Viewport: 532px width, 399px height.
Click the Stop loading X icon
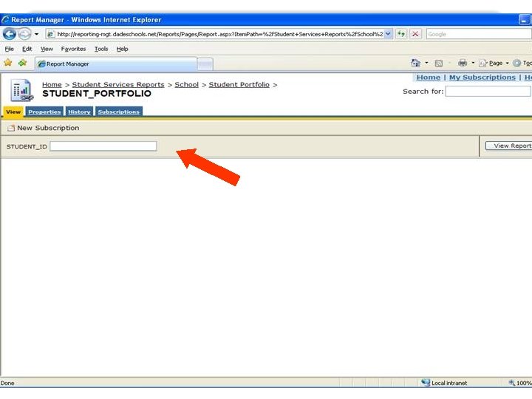click(x=415, y=34)
